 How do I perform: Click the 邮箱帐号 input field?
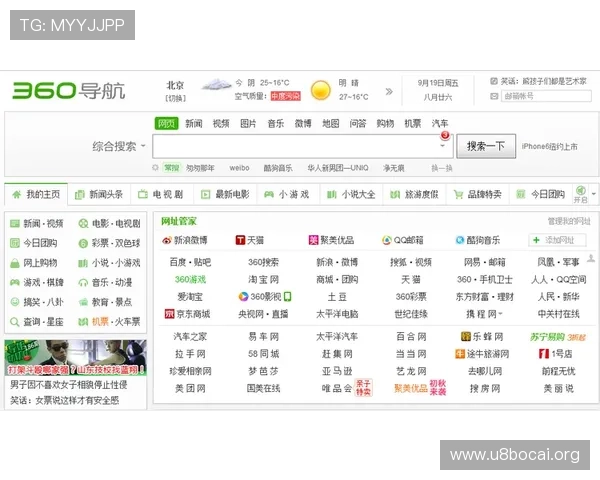(546, 96)
